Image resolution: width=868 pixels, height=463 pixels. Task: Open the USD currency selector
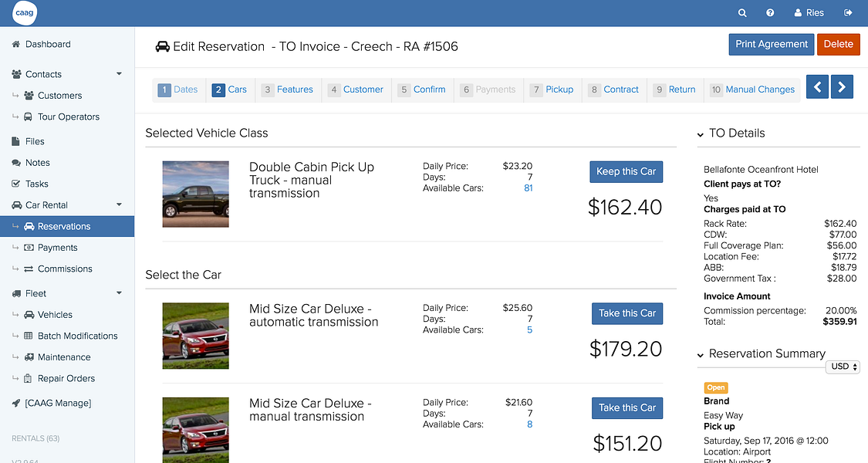(x=843, y=367)
